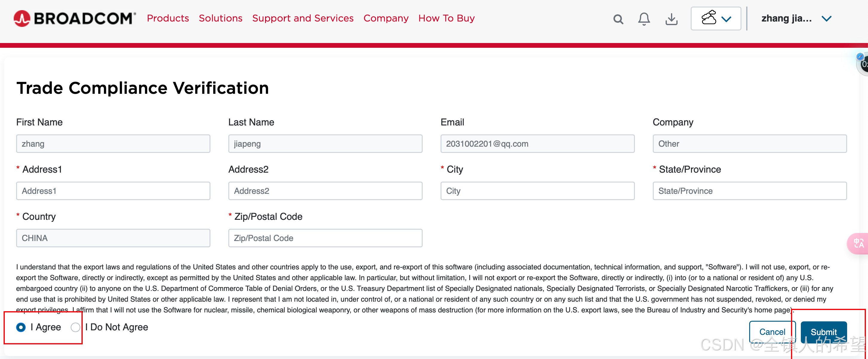Click the Company field showing Other
Screen dimensions: 868x359
tap(750, 144)
